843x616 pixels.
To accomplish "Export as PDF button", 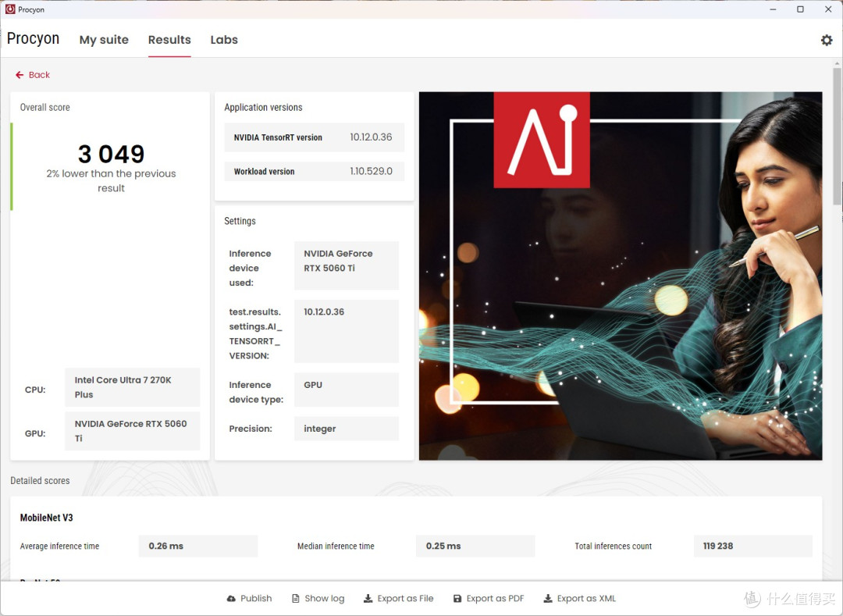I will (x=489, y=598).
